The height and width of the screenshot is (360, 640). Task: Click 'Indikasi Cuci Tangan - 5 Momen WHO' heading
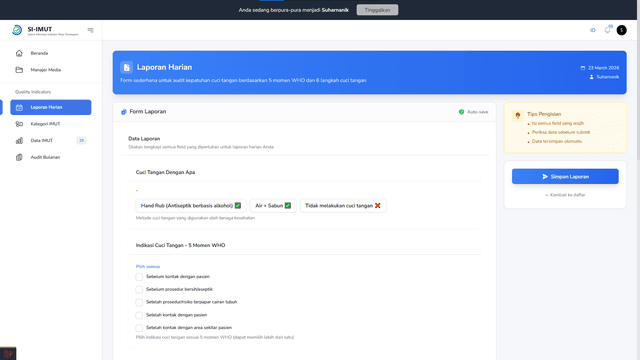[x=180, y=245]
